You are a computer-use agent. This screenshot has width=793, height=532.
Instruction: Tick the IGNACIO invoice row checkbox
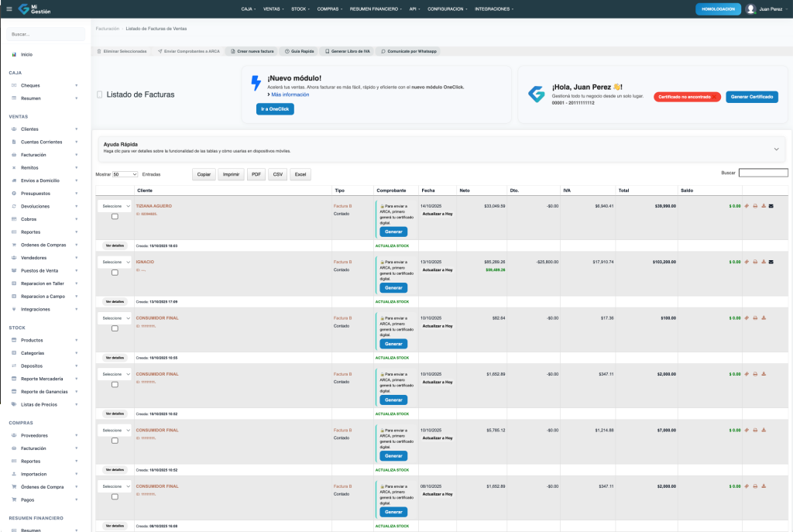[115, 273]
